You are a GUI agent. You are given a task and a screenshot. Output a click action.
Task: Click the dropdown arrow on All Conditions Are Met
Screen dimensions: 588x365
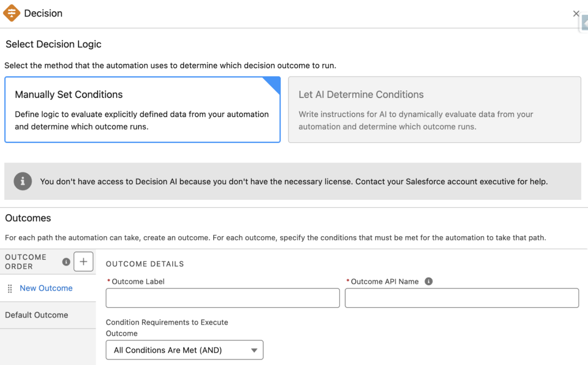[x=255, y=350]
